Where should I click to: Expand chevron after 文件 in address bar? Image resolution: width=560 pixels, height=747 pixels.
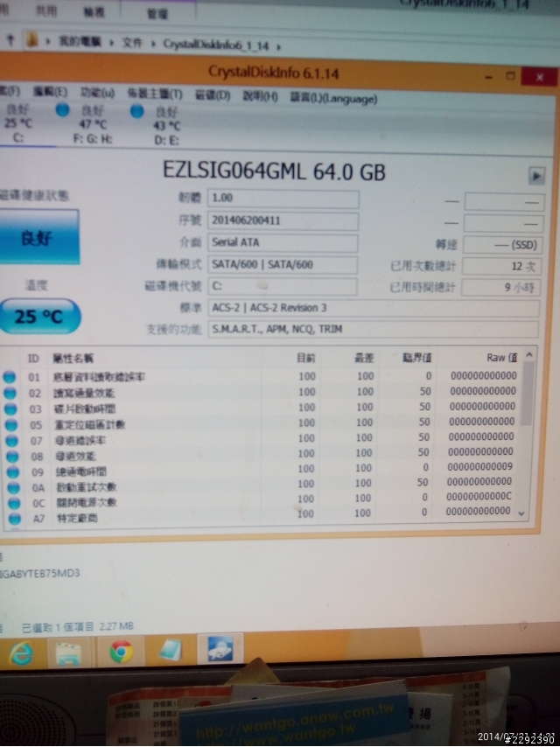point(154,44)
